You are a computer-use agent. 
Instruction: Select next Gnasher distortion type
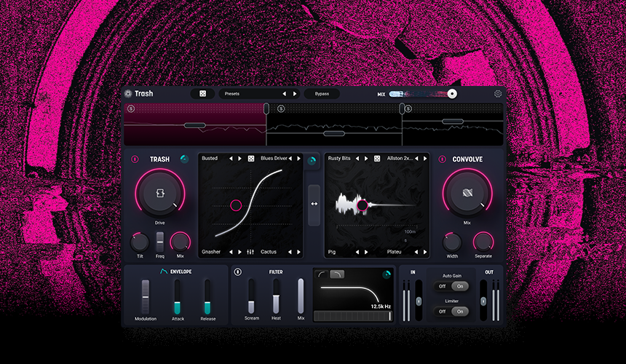click(240, 252)
